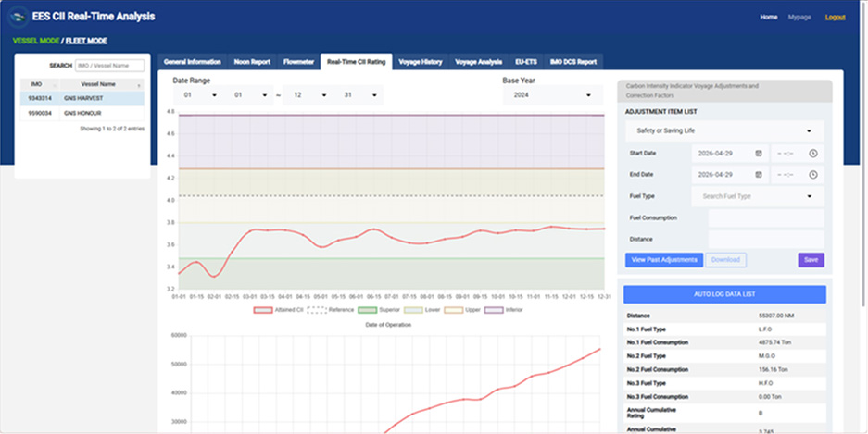Open the Search Fuel Type dropdown
The image size is (868, 434).
[x=757, y=196]
